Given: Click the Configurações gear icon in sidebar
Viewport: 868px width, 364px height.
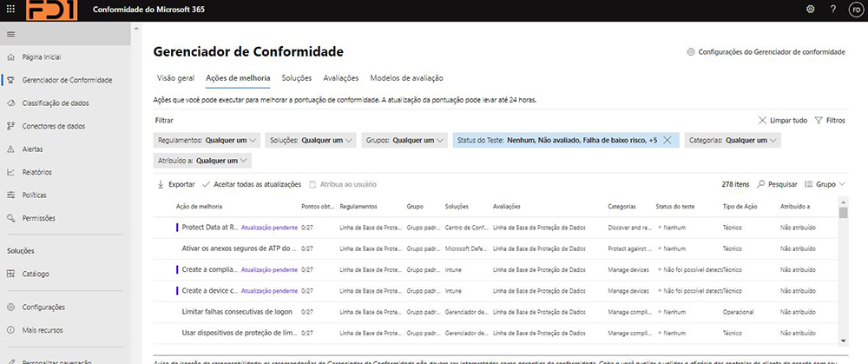Looking at the screenshot, I should (x=10, y=307).
